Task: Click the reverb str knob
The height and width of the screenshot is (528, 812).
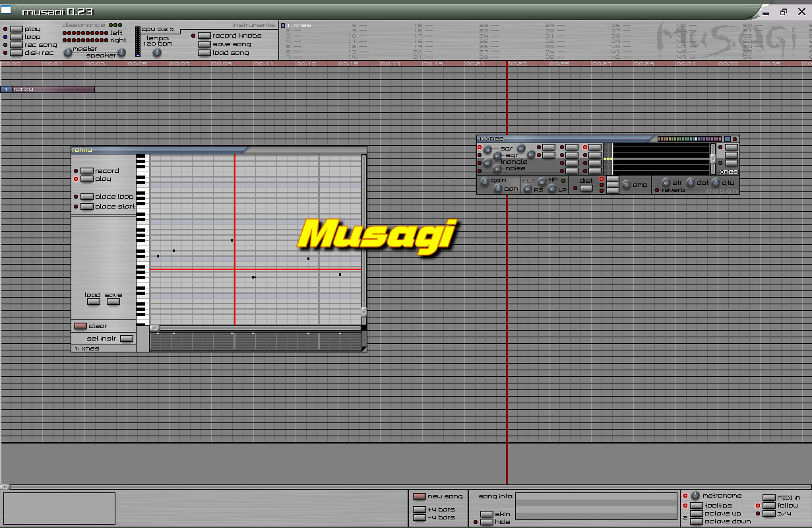Action: (x=666, y=182)
